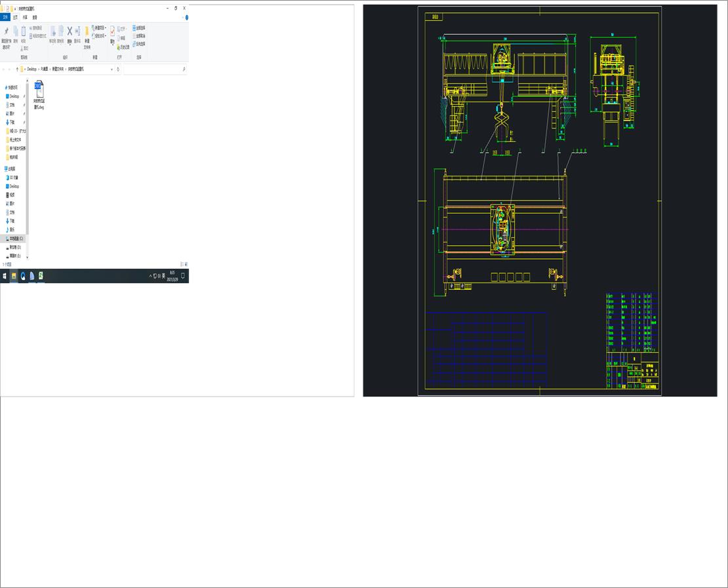
Task: Open the recent locations dropdown near navigation arrows
Action: point(12,69)
